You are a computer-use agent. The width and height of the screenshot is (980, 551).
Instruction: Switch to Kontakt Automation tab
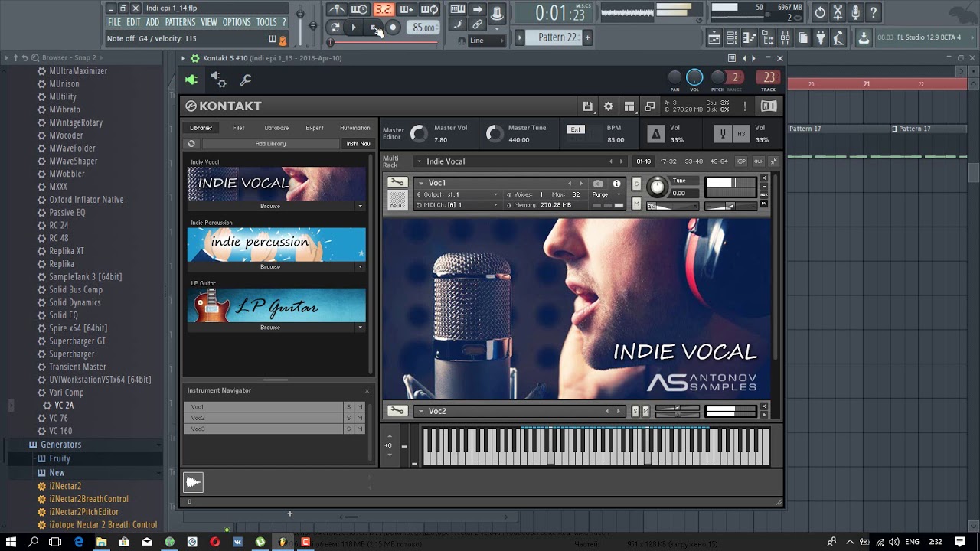point(354,128)
